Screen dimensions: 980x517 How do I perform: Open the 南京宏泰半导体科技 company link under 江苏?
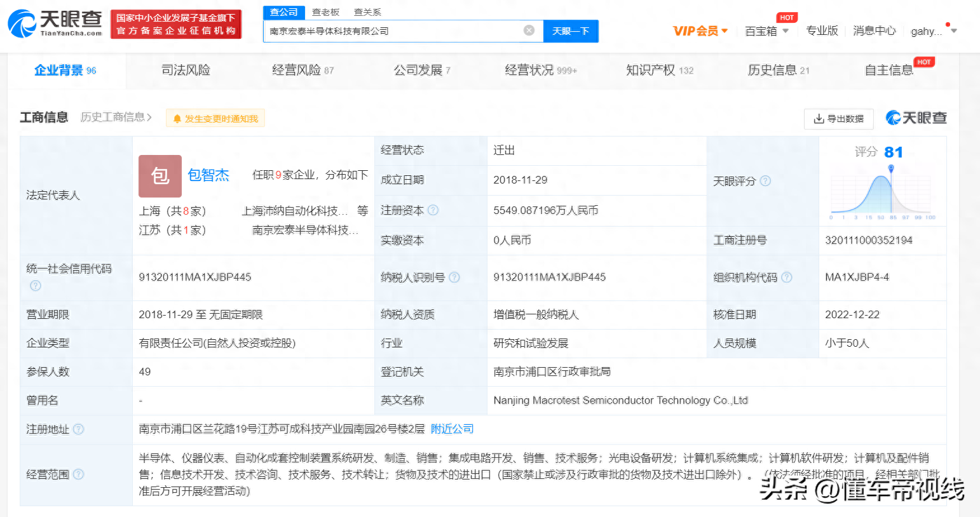click(306, 230)
